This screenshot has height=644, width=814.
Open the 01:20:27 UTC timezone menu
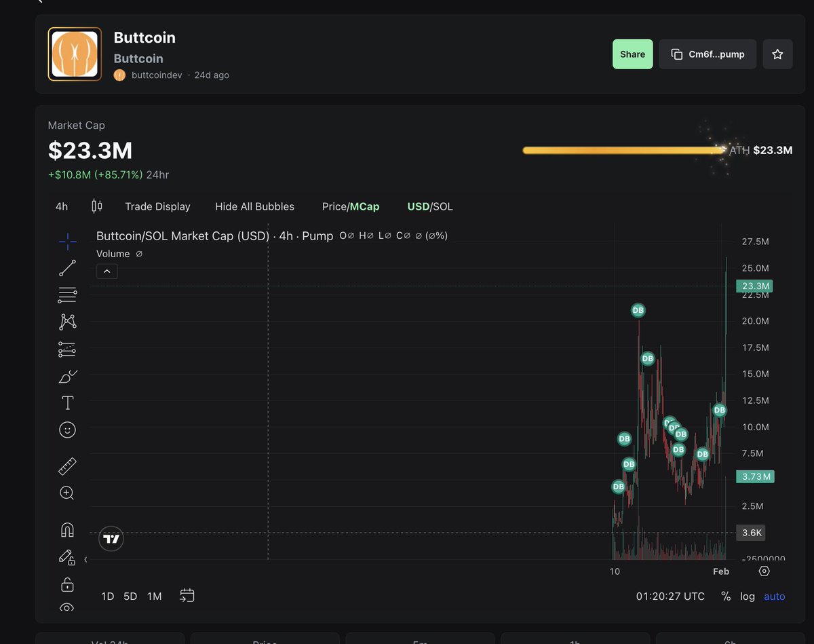[670, 596]
